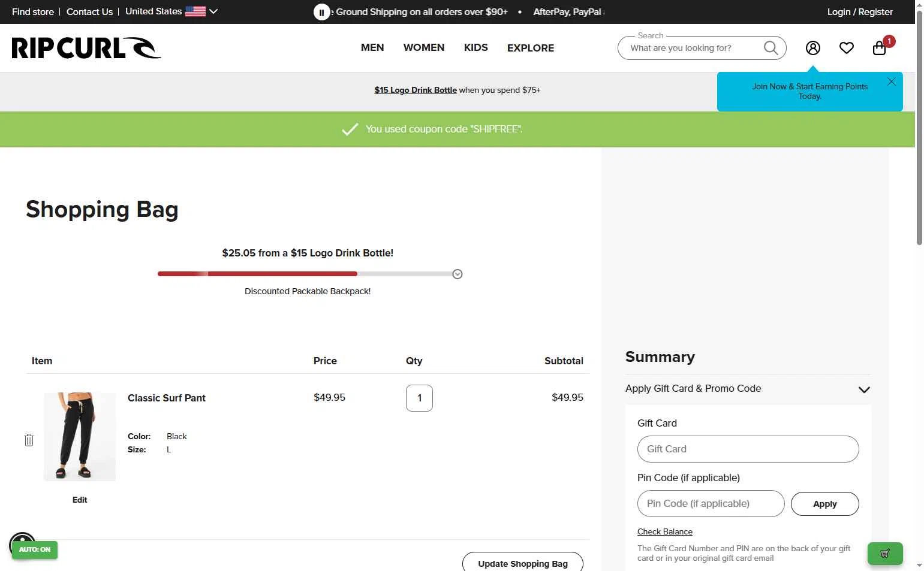Click the Check Balance link

[x=665, y=531]
